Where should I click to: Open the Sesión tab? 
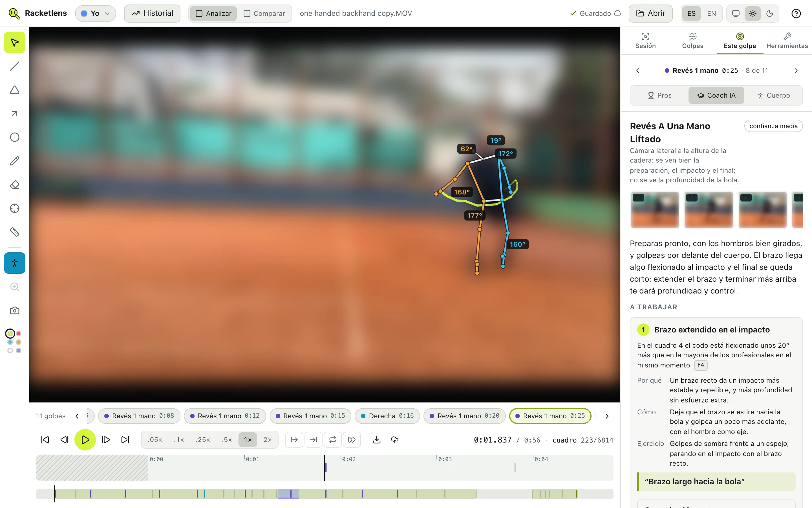pos(645,41)
